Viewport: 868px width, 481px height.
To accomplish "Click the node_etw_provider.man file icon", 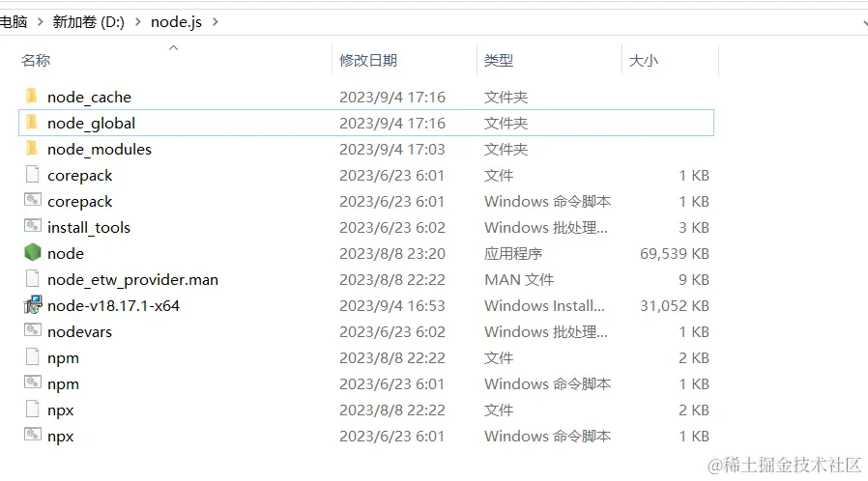I will [x=32, y=278].
